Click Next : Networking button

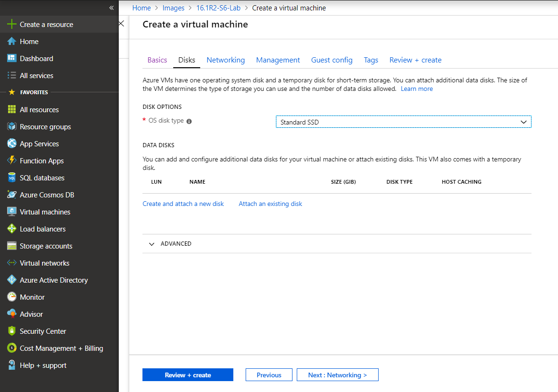[x=337, y=375]
